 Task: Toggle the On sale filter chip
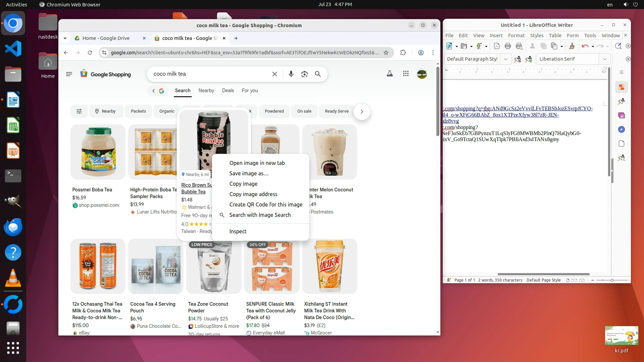coord(304,111)
